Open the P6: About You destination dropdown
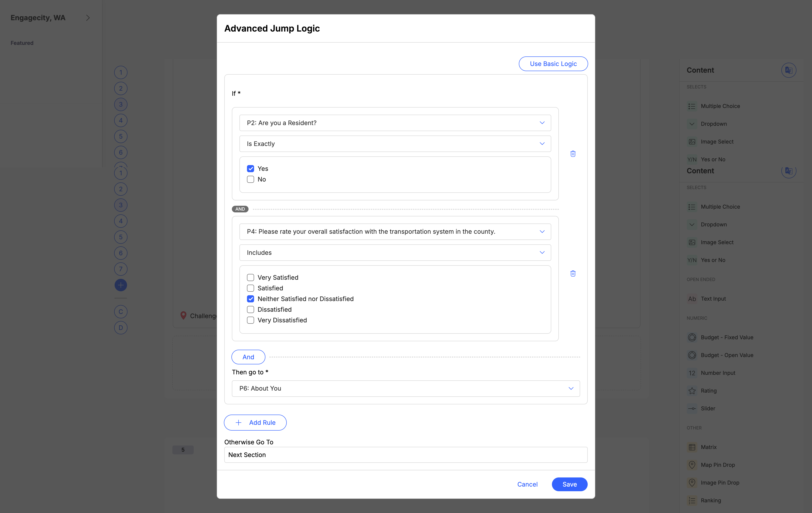Viewport: 812px width, 513px height. click(406, 388)
